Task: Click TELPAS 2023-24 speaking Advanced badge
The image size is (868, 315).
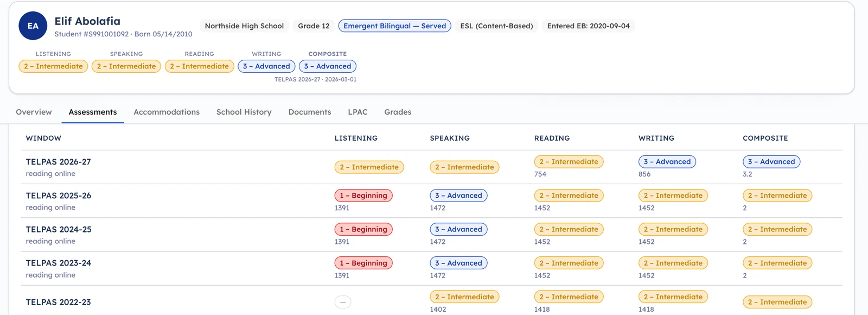Action: [x=458, y=263]
